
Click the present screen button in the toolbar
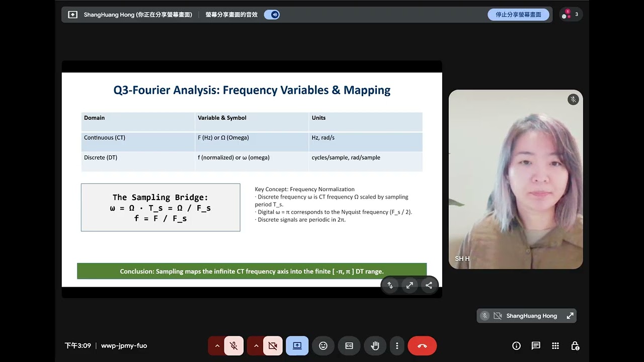297,345
